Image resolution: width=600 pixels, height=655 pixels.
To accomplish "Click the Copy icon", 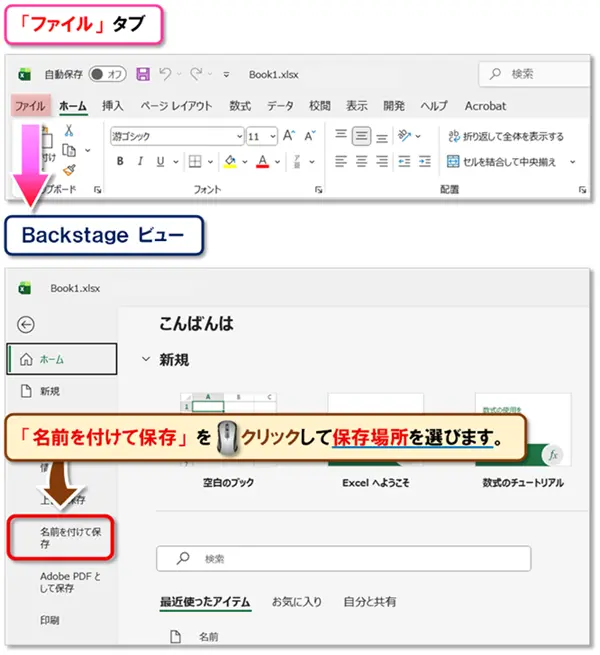I will click(x=69, y=150).
